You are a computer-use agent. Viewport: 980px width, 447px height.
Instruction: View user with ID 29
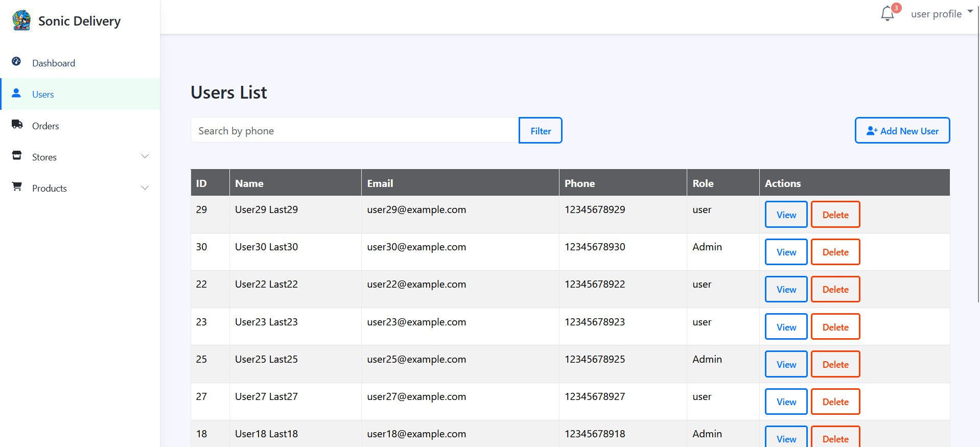tap(786, 215)
